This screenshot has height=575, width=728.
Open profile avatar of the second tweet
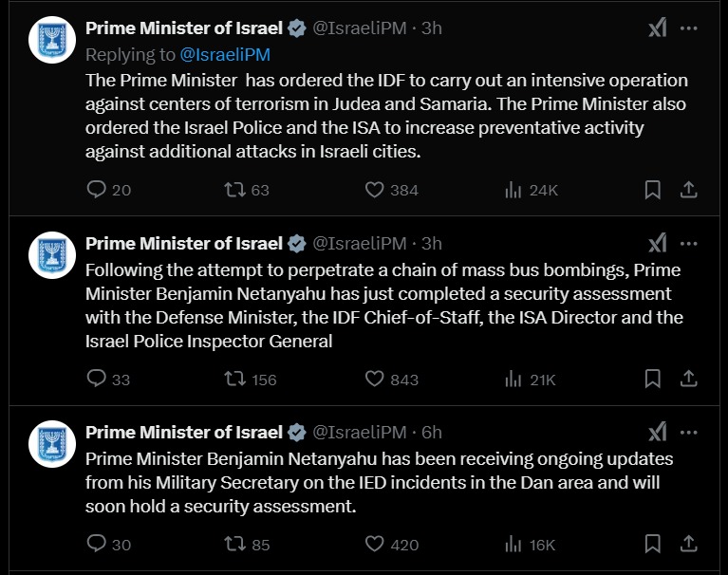click(52, 255)
